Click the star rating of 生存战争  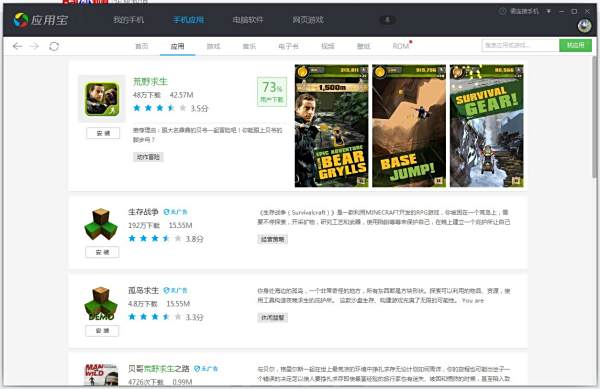(x=155, y=239)
